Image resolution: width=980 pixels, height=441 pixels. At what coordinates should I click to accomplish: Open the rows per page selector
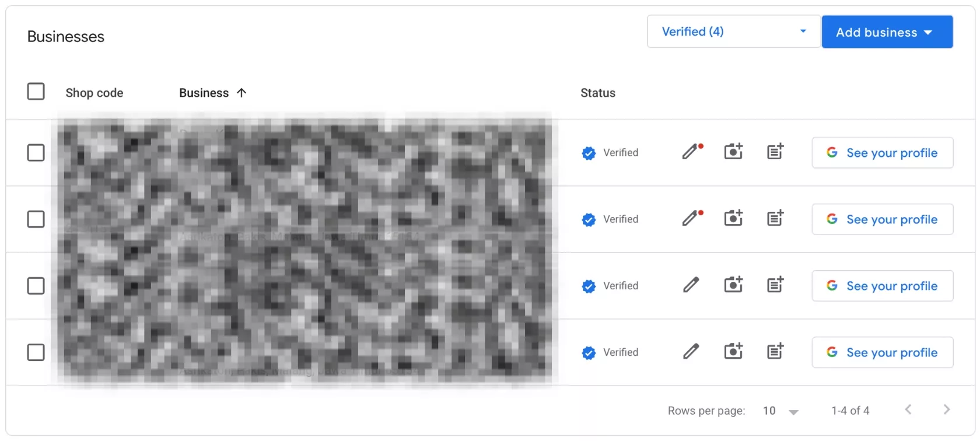point(780,411)
